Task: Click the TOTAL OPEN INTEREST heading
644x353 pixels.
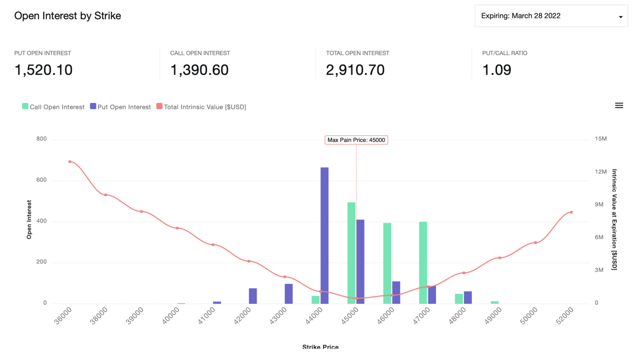Action: pos(358,53)
